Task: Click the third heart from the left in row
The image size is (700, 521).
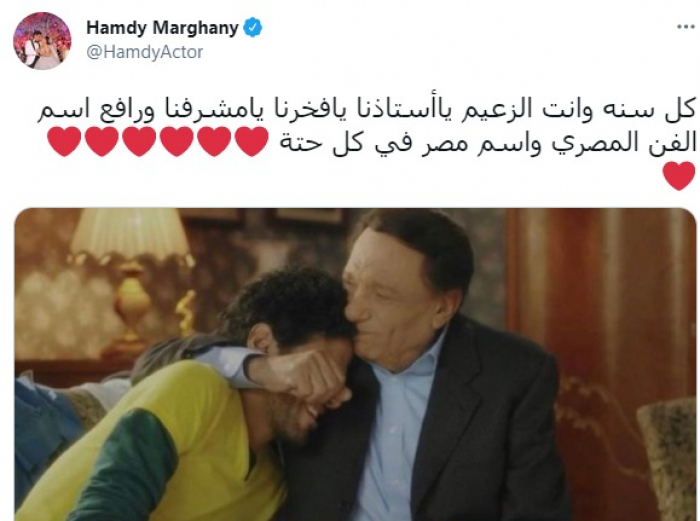Action: point(139,142)
